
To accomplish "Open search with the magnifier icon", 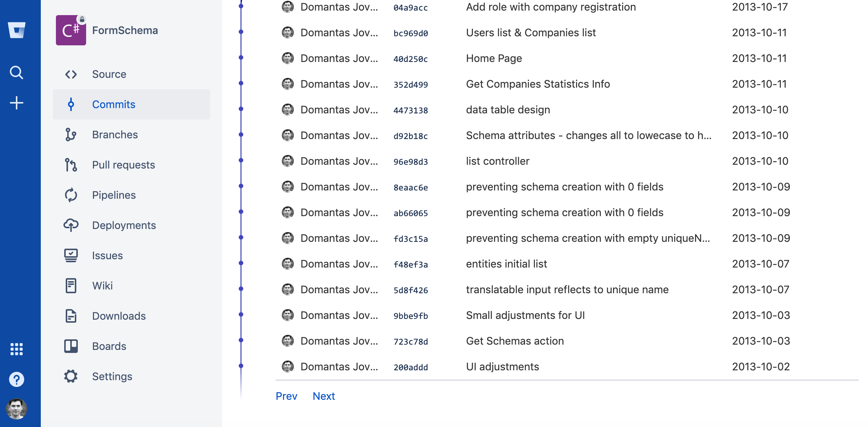I will [17, 72].
